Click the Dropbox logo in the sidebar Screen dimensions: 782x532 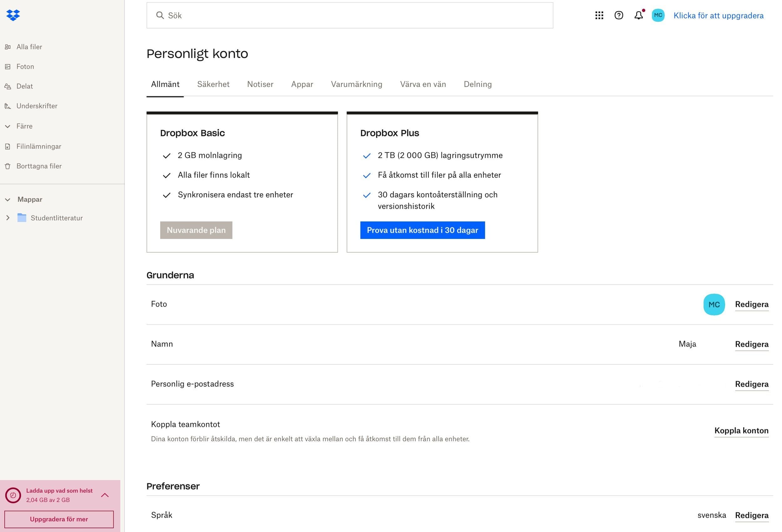pos(13,15)
